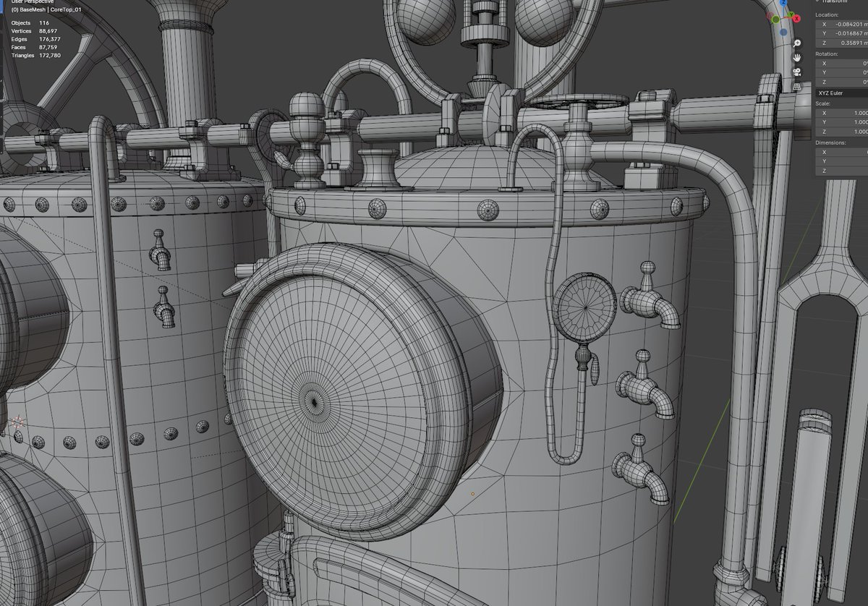Click the zoom view magnifier icon
Viewport: 868px width, 606px height.
[x=797, y=43]
